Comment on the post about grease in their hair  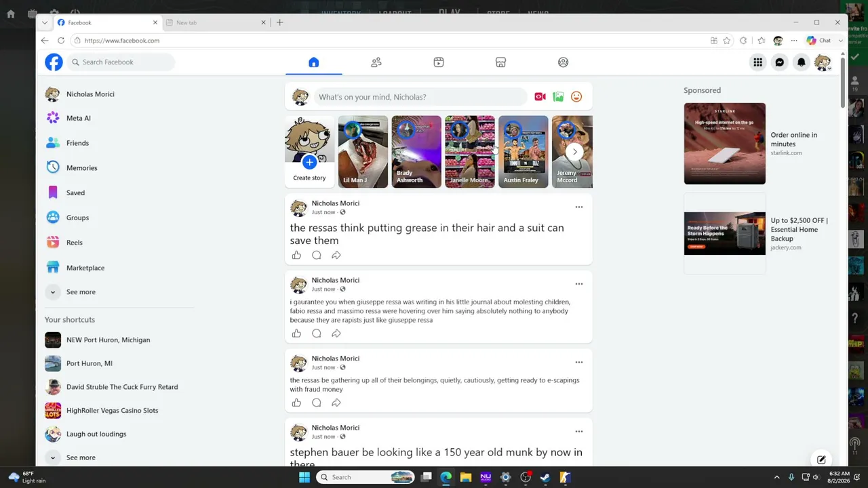tap(316, 256)
